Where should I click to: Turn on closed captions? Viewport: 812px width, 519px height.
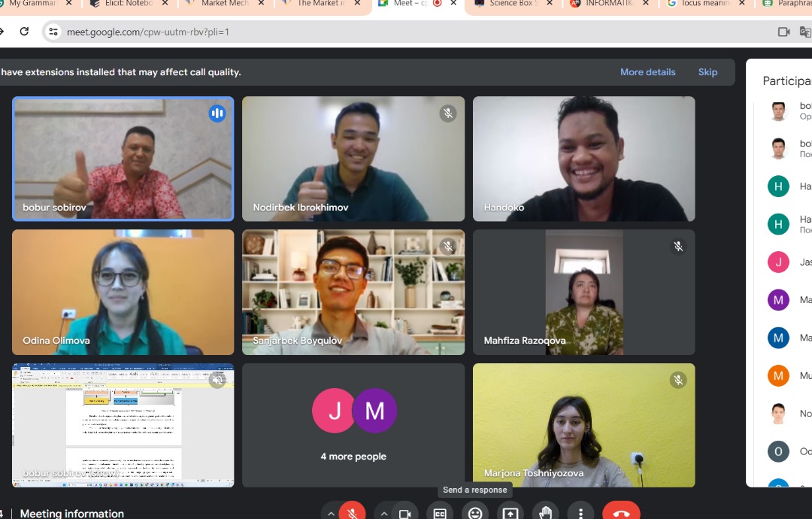coord(440,513)
